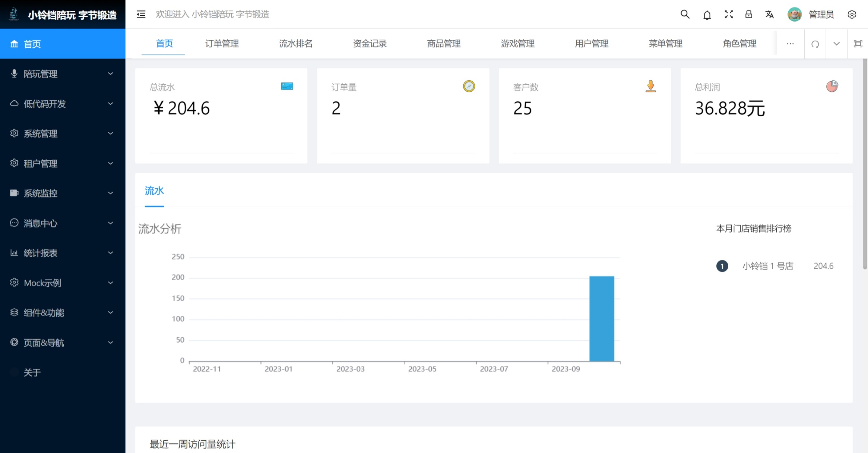Expand the 消息中心 chevron
868x453 pixels.
click(x=110, y=223)
